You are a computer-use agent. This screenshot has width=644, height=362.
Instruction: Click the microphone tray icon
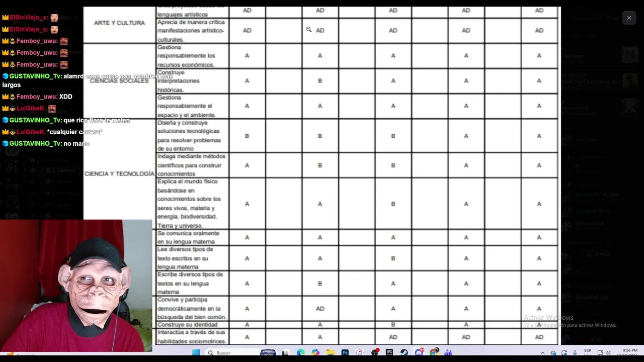(575, 353)
